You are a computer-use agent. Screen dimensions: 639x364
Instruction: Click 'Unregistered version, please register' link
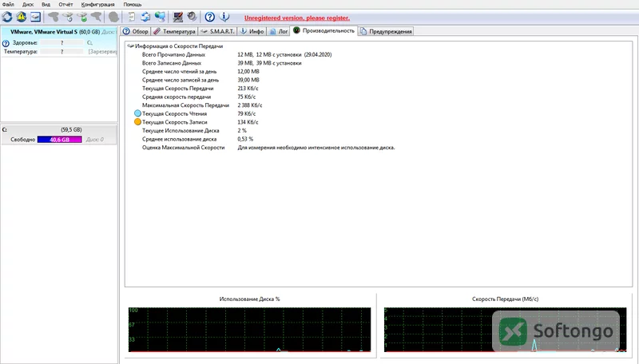(x=297, y=18)
